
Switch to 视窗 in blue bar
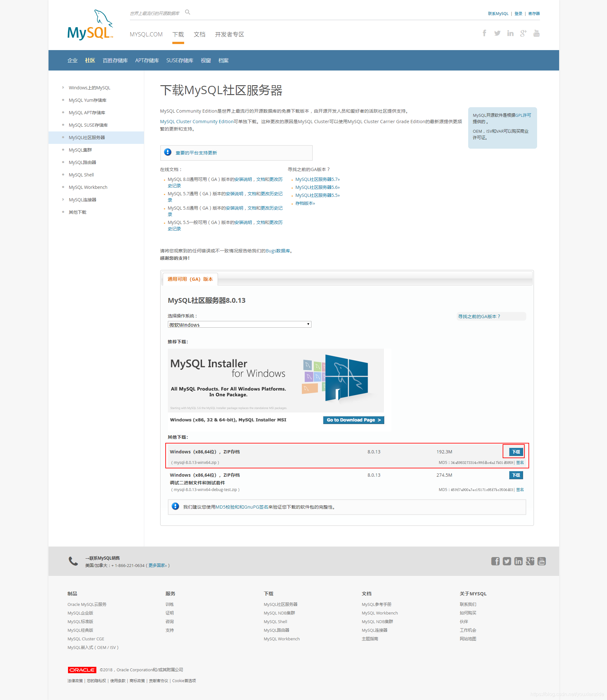206,60
